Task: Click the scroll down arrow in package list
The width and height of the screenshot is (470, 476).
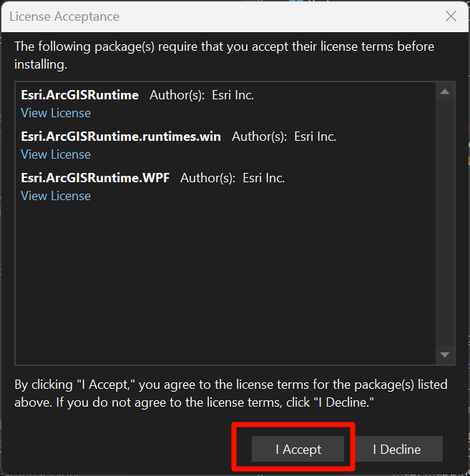Action: click(x=445, y=355)
